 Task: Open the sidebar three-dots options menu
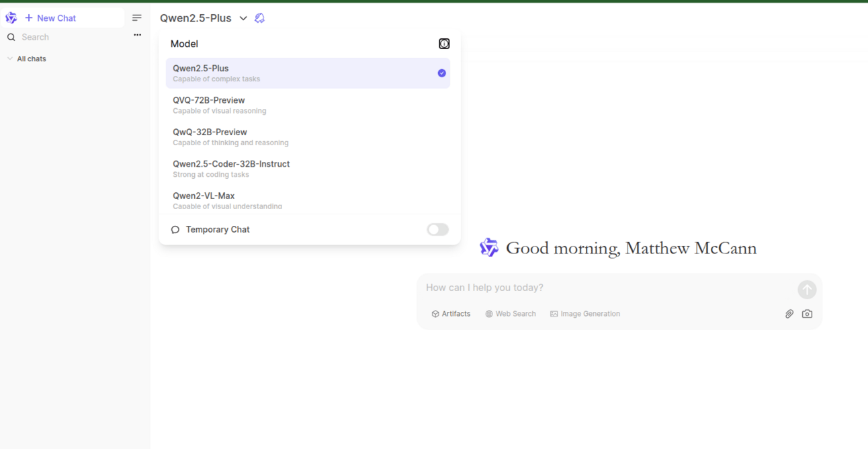click(138, 35)
